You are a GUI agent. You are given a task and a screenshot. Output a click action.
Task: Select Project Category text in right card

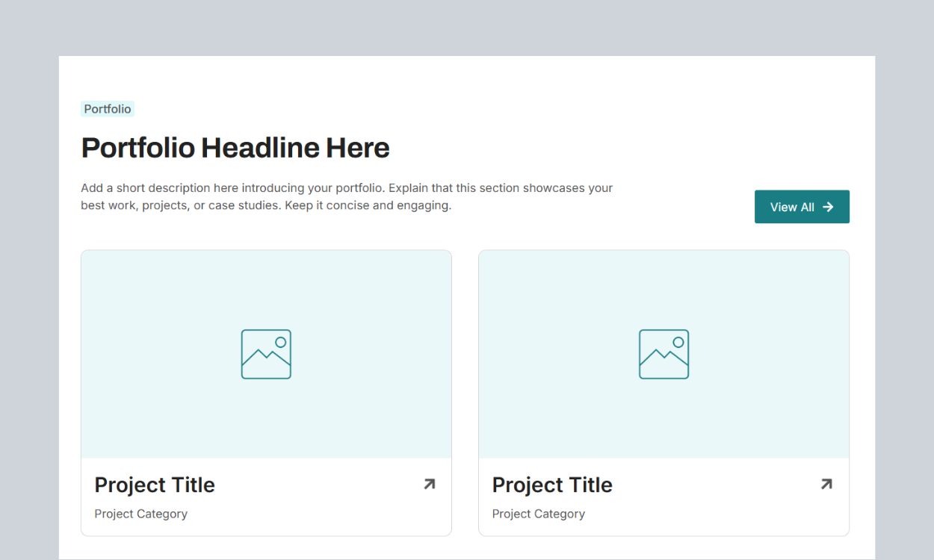point(538,514)
